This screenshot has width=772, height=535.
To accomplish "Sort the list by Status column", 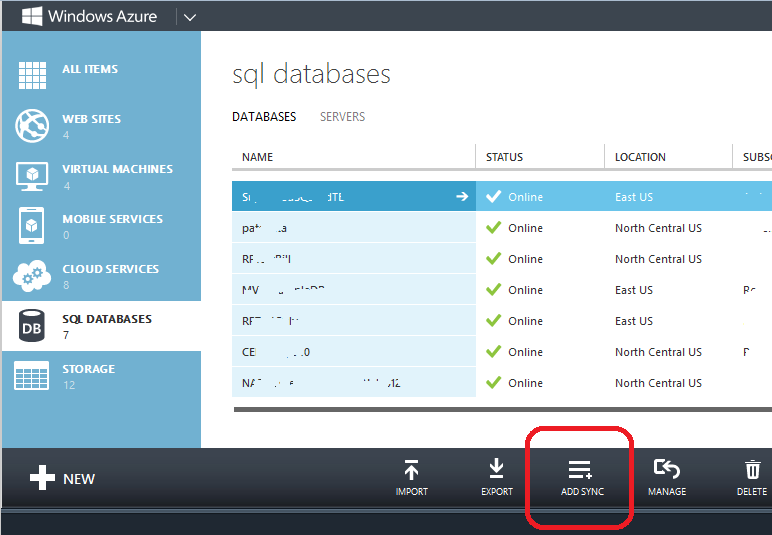I will tap(504, 157).
